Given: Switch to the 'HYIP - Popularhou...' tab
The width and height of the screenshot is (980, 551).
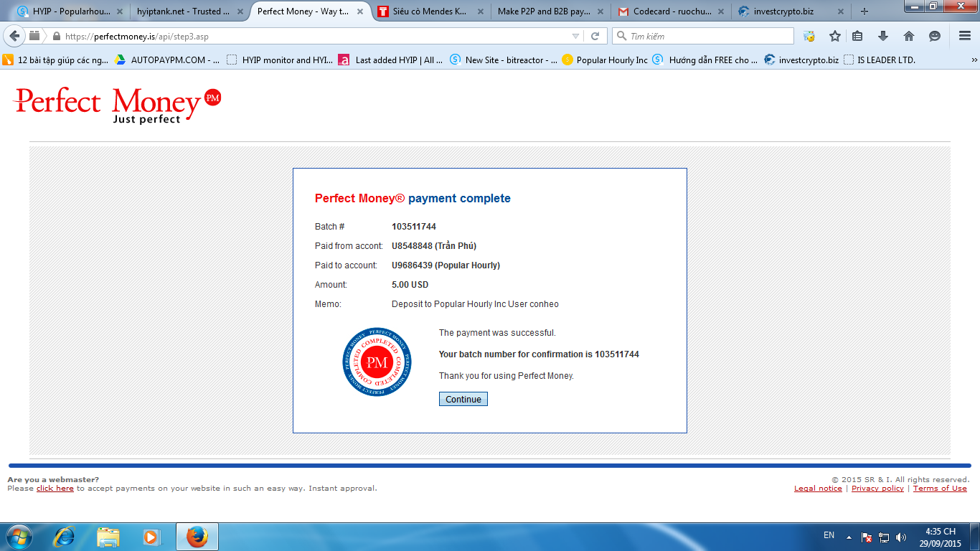Looking at the screenshot, I should click(71, 11).
